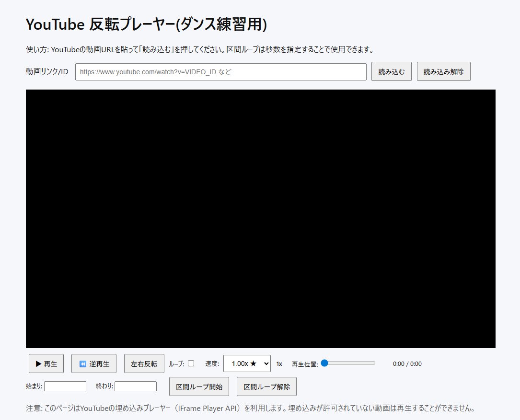The height and width of the screenshot is (420, 520).
Task: Click the 再生 play button
Action: [x=46, y=363]
